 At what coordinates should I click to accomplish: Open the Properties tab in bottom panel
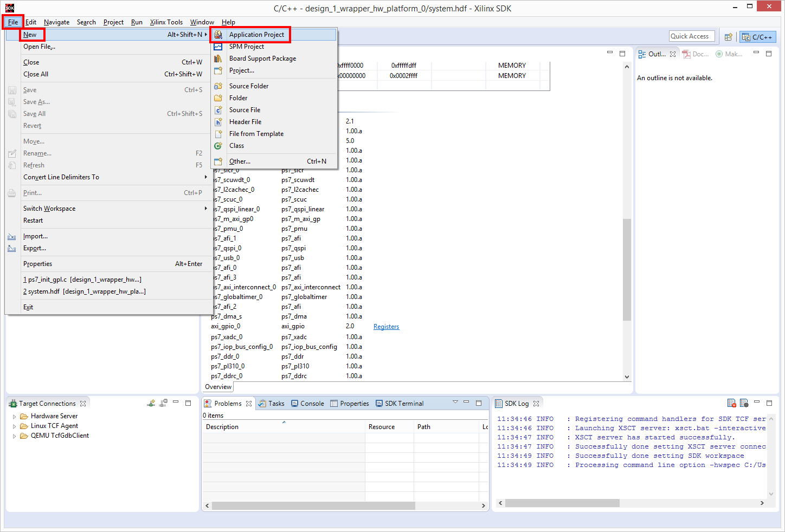pyautogui.click(x=350, y=404)
